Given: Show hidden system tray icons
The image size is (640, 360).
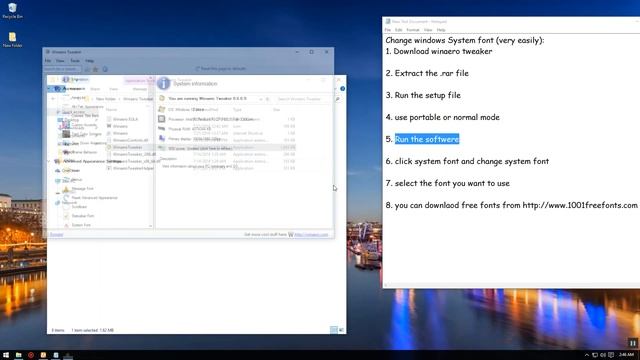Looking at the screenshot, I should 587,355.
